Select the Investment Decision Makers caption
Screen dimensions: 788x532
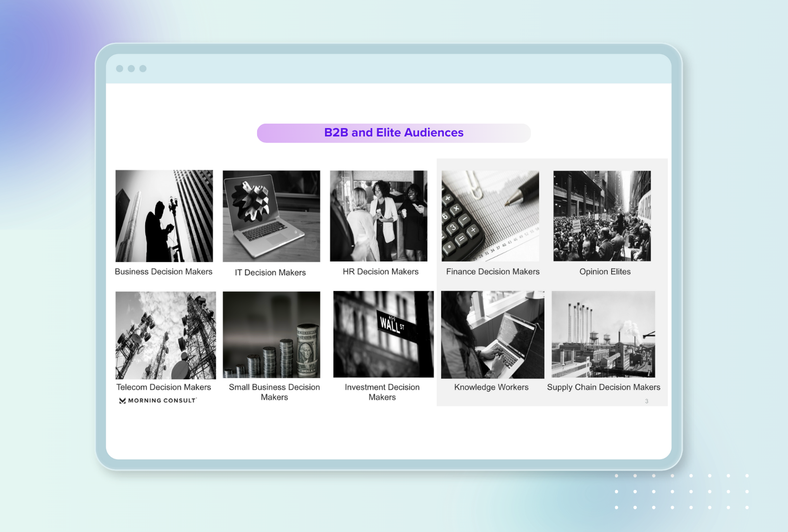(x=382, y=393)
